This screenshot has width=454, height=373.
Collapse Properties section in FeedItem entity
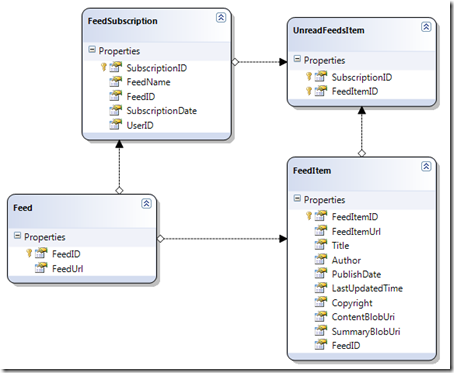(297, 199)
